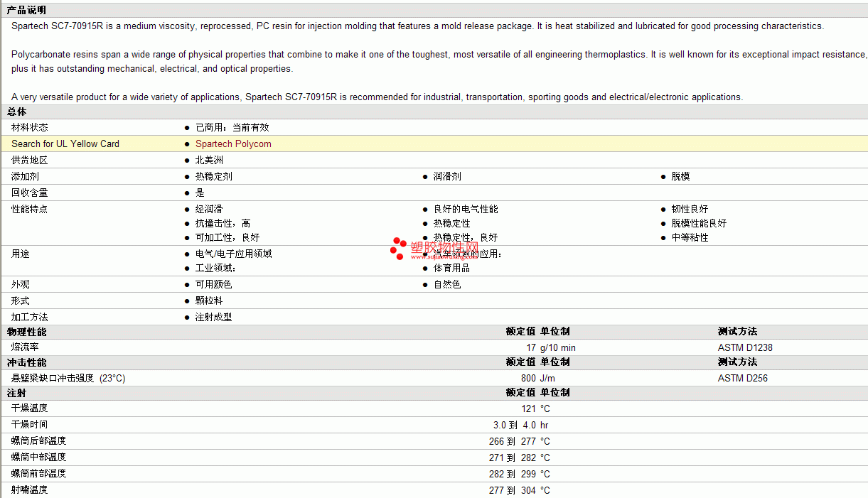Click the appearance value "自然色"
Viewport: 868px width, 498px height.
coord(447,284)
